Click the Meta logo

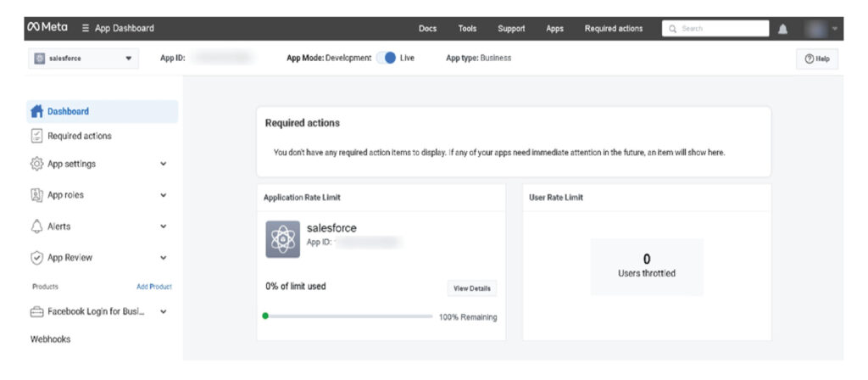[47, 28]
